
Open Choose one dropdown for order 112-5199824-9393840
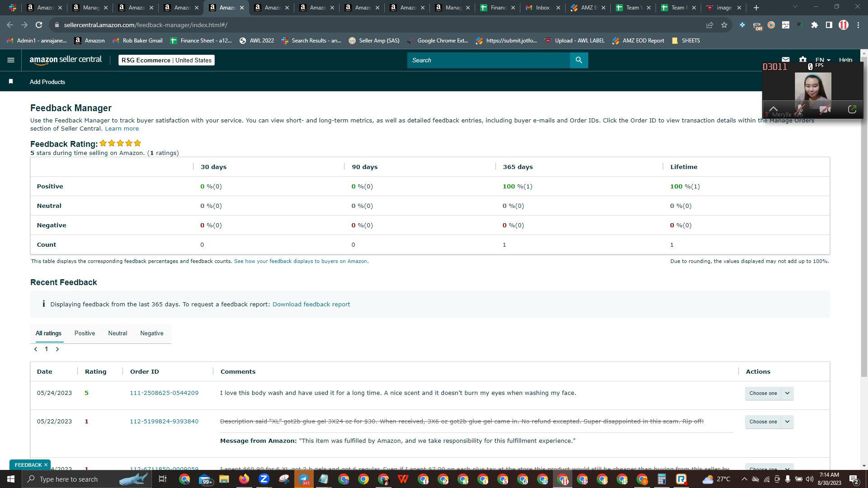coord(769,422)
